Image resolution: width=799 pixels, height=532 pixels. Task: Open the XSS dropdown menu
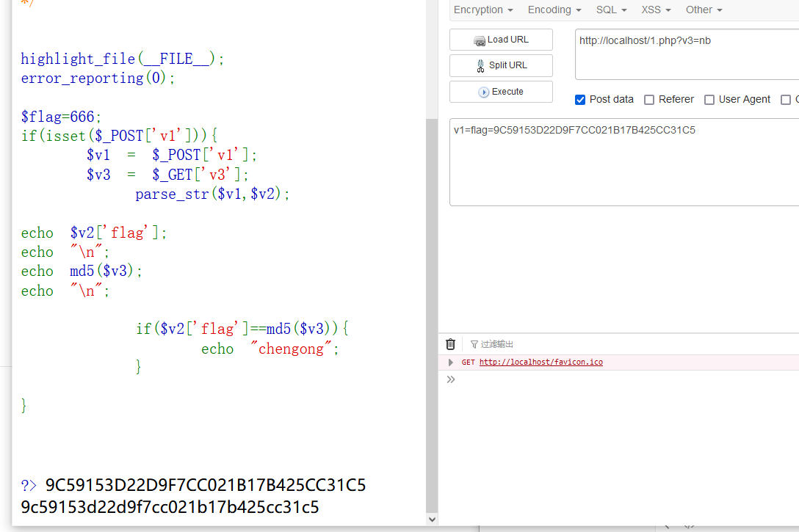click(656, 10)
